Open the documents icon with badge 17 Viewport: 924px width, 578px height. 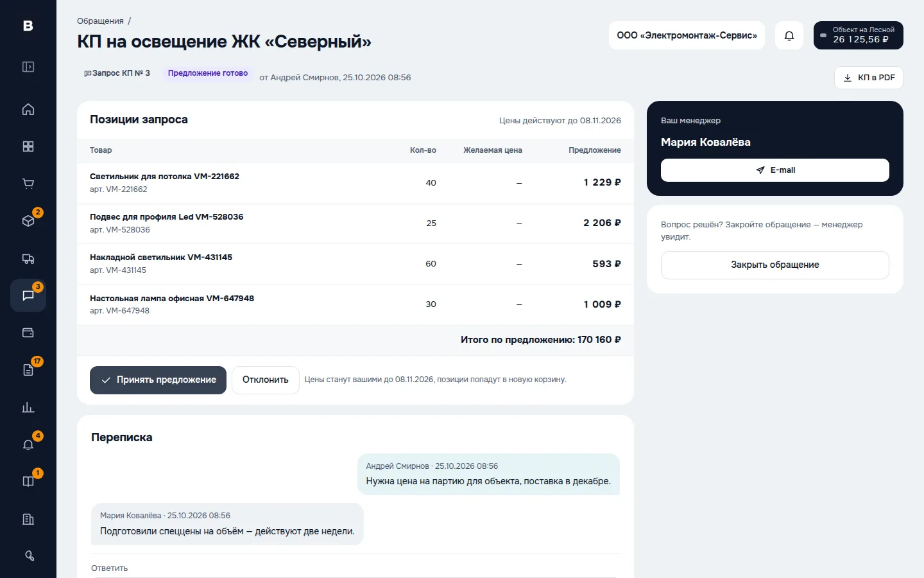point(28,370)
